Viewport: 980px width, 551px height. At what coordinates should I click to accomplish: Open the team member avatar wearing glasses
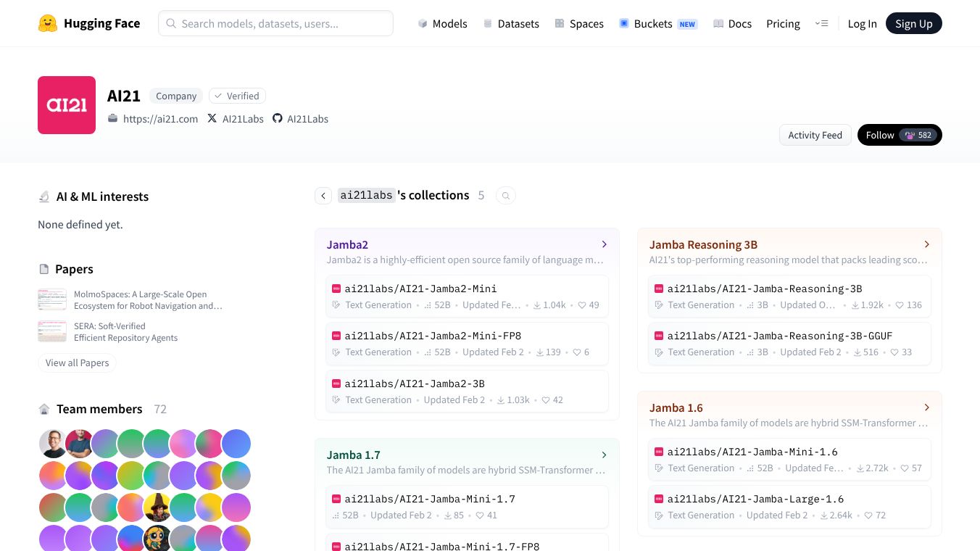(x=53, y=444)
